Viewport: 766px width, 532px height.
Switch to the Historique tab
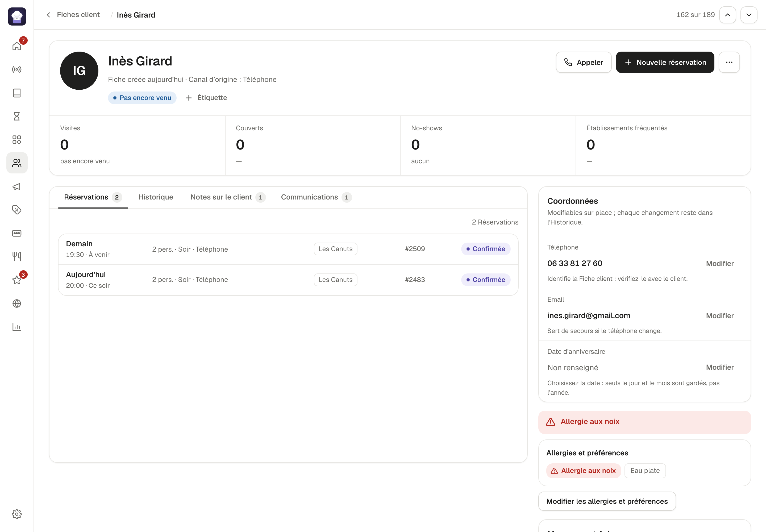click(x=156, y=197)
